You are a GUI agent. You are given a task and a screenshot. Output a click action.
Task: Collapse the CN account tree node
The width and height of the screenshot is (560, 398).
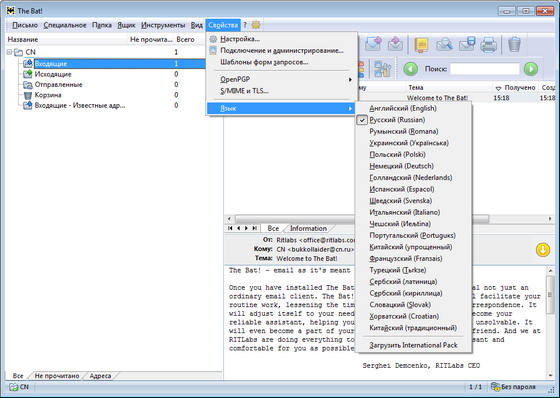pos(9,52)
